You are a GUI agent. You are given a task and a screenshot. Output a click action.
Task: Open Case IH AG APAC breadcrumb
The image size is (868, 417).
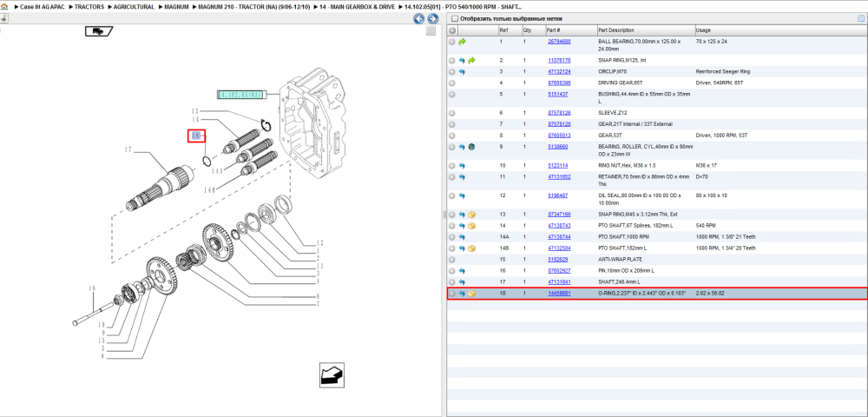(x=41, y=7)
